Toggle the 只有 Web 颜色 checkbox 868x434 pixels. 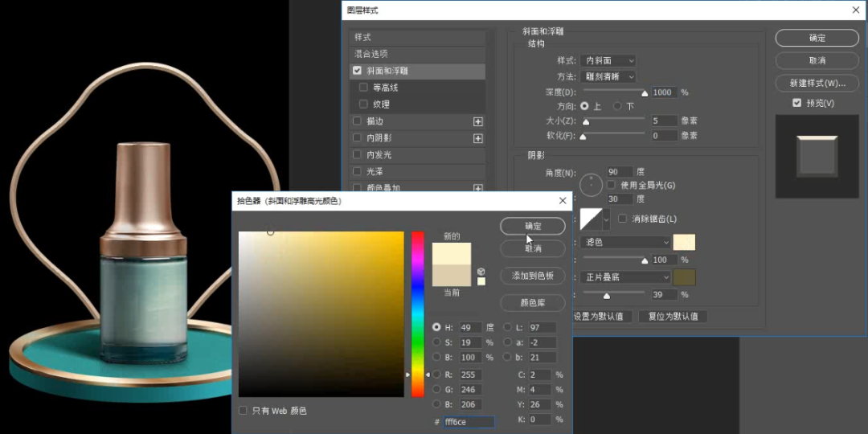pos(244,411)
